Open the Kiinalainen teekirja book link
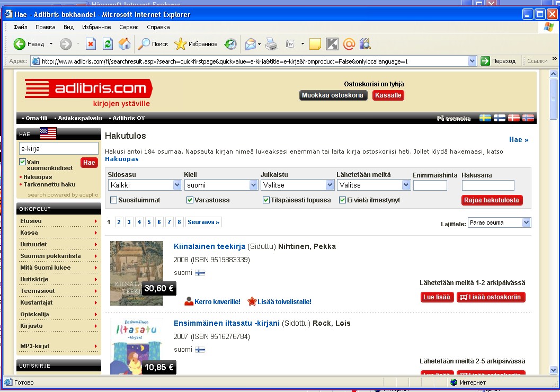 point(209,246)
